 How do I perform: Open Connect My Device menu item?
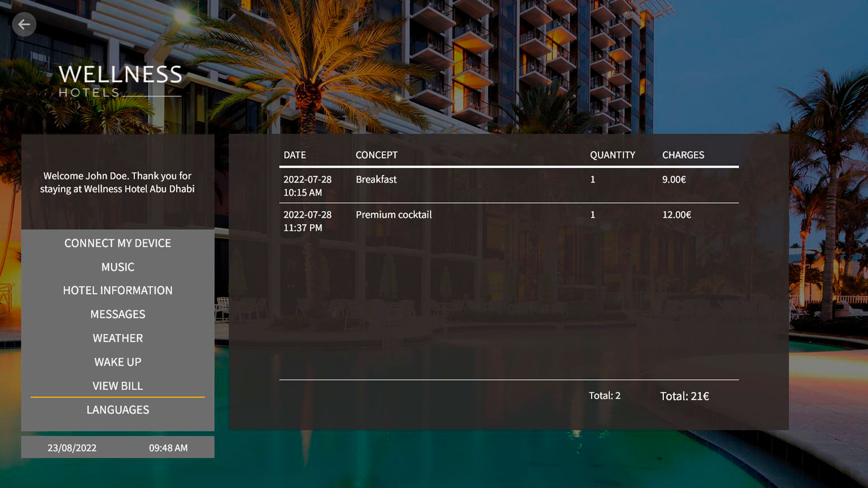click(x=118, y=243)
